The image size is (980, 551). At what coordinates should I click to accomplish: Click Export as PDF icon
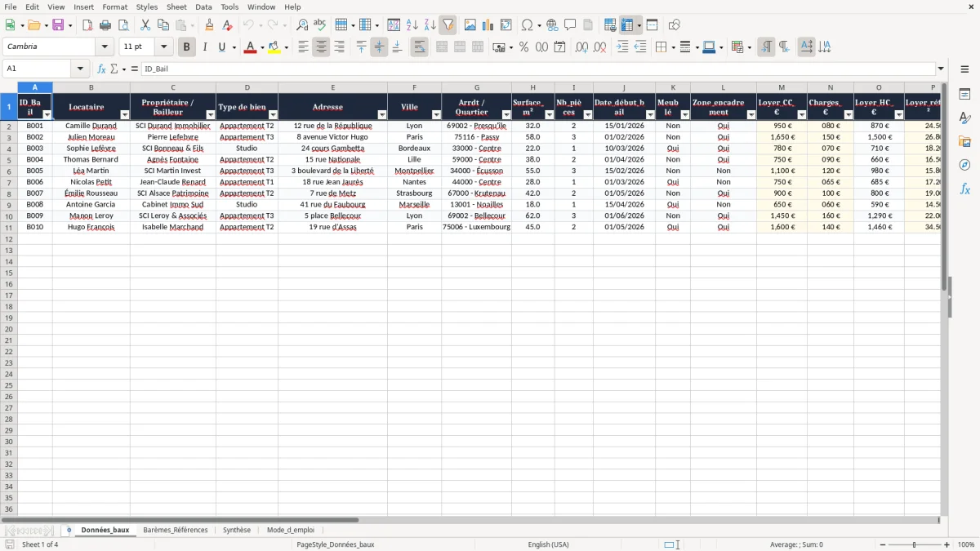87,25
